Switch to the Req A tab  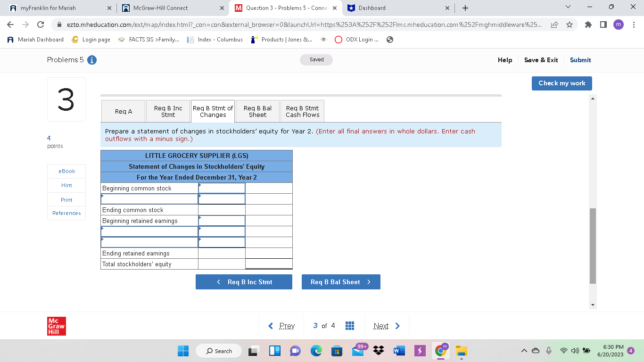pyautogui.click(x=124, y=111)
